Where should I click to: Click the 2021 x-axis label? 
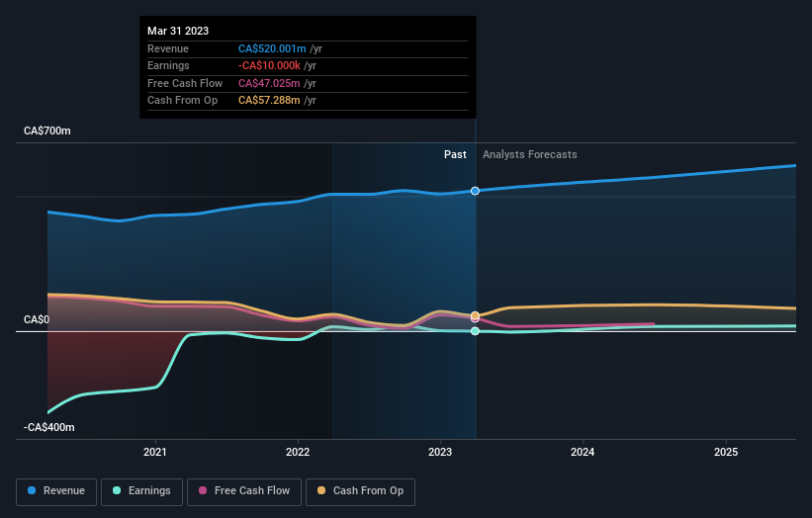[155, 453]
